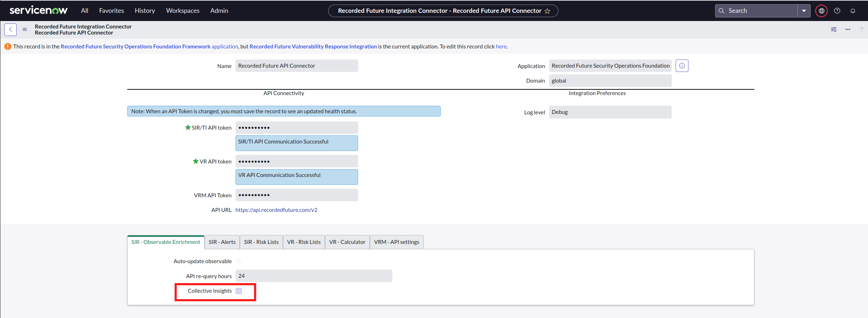Screen dimensions: 868x318
Task: Open the form context menu hamburger icon
Action: pos(25,30)
